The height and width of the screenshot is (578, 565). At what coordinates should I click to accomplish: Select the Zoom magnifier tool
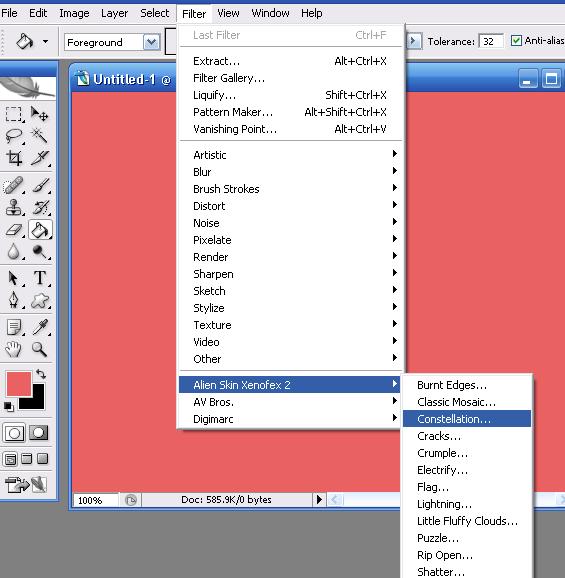click(39, 349)
